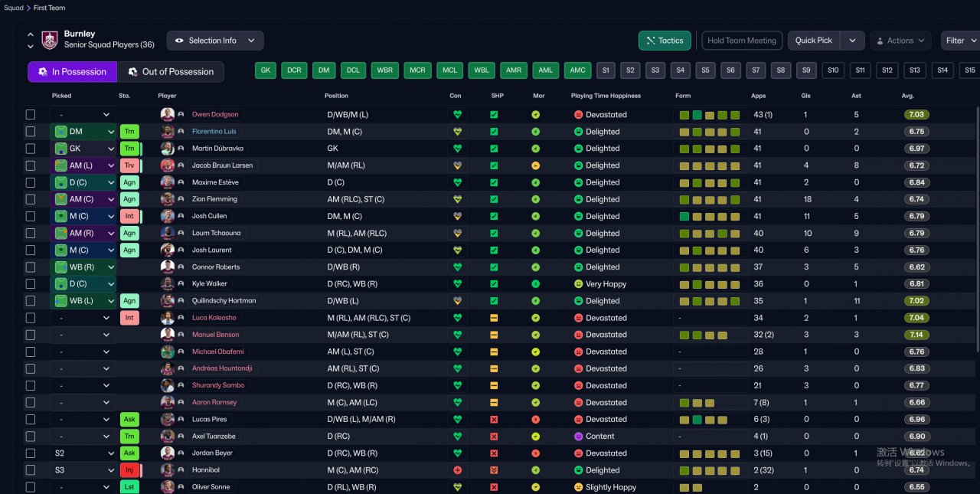Click Hannibal's Inj status badge
This screenshot has height=494, width=980.
coord(129,470)
